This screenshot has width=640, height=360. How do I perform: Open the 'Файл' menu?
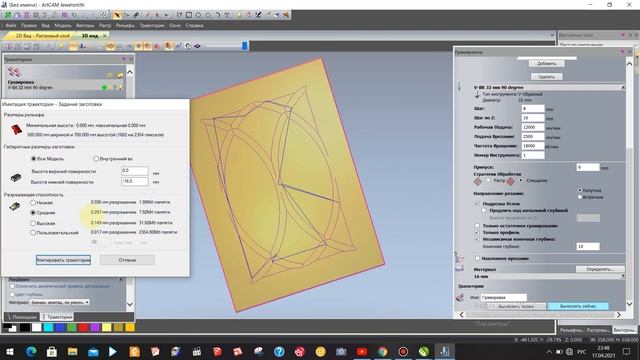11,25
